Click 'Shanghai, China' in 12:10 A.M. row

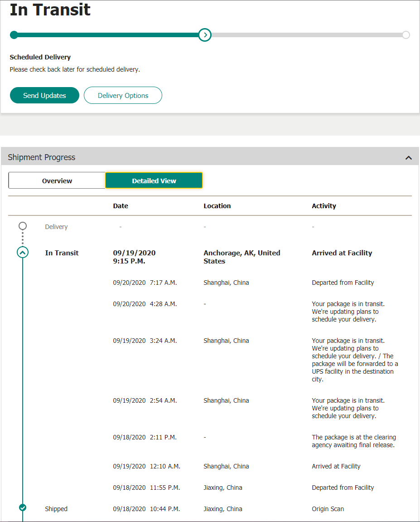click(226, 466)
